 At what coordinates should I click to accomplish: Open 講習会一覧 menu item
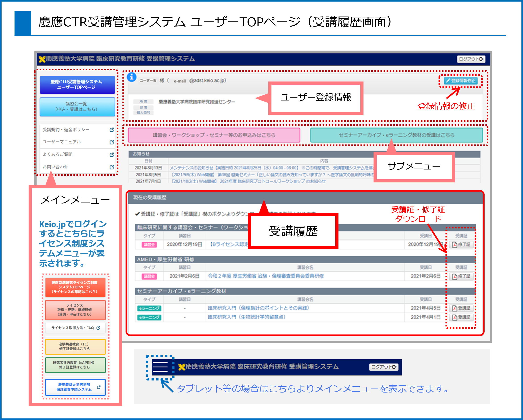click(x=77, y=107)
